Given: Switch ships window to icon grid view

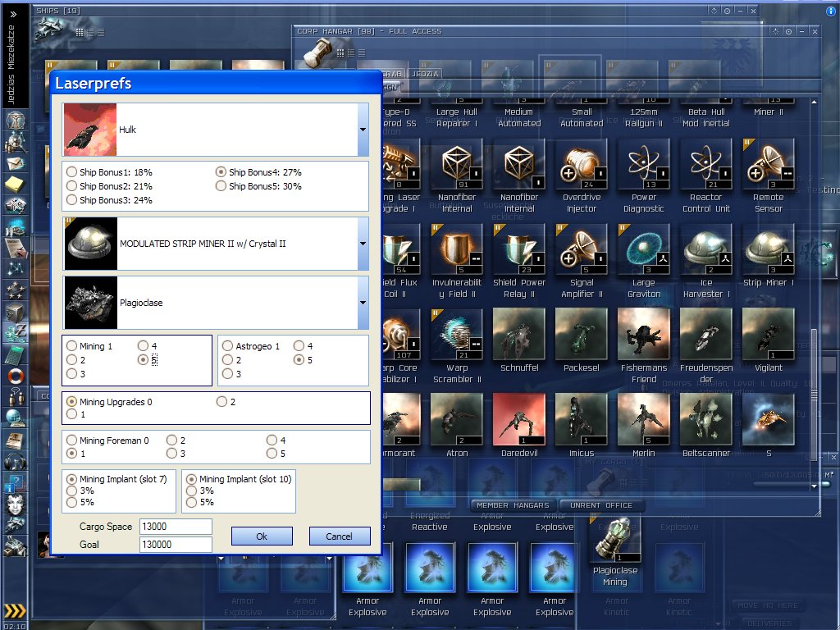Looking at the screenshot, I should [80, 32].
